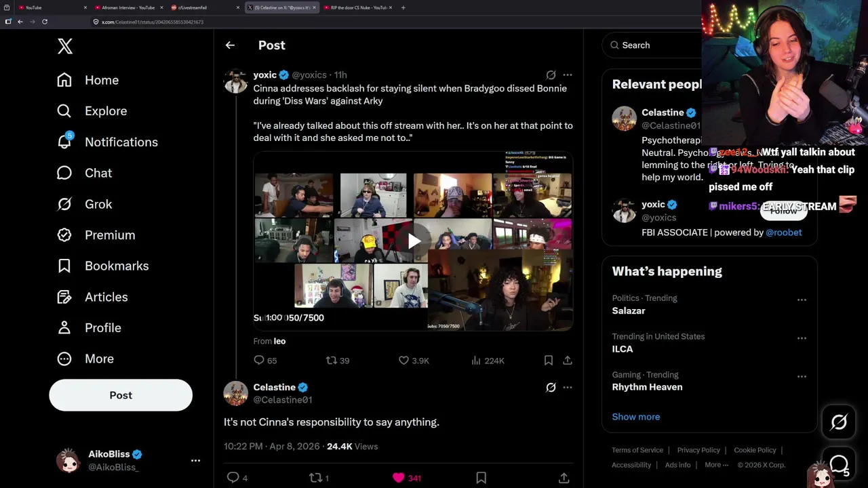Bookmark Celastine's post
The width and height of the screenshot is (868, 488).
[x=481, y=478]
